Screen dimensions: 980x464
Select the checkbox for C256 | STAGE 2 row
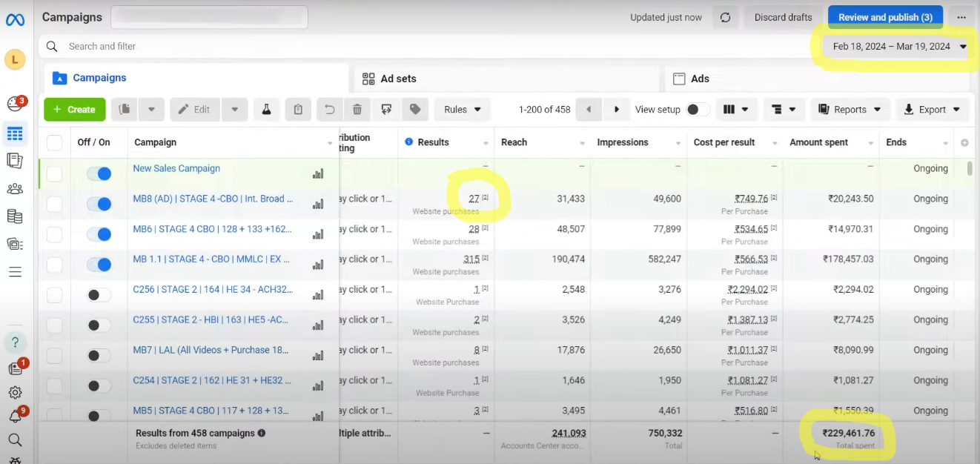[55, 295]
